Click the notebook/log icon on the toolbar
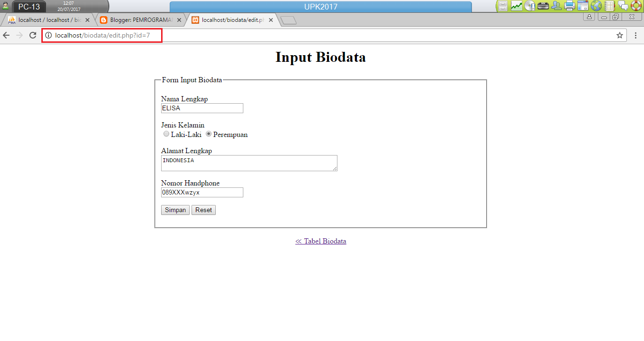Screen dimensions: 644x341 [x=609, y=6]
